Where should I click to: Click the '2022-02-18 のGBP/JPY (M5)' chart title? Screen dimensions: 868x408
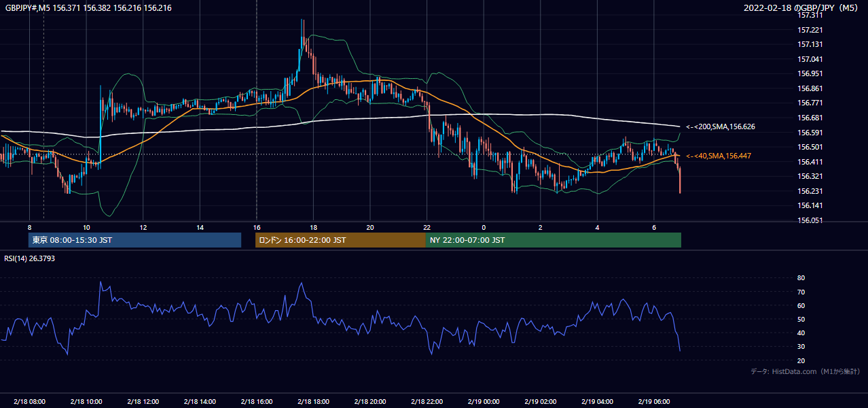[x=802, y=7]
